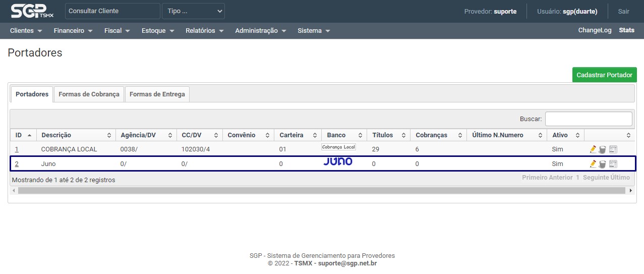Screen dimensions: 644x274
Task: Click the pencil edit icon for COBRANÇA LOCAL
Action: (593, 149)
